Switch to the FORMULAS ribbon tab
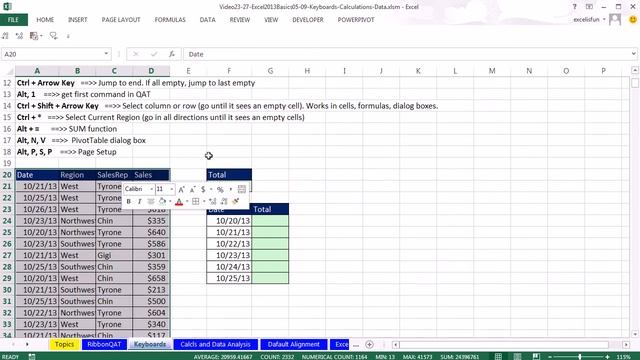This screenshot has height=360, width=640. (170, 20)
